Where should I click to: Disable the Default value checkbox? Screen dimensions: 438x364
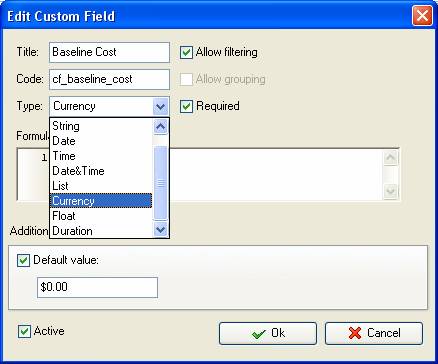[x=23, y=260]
